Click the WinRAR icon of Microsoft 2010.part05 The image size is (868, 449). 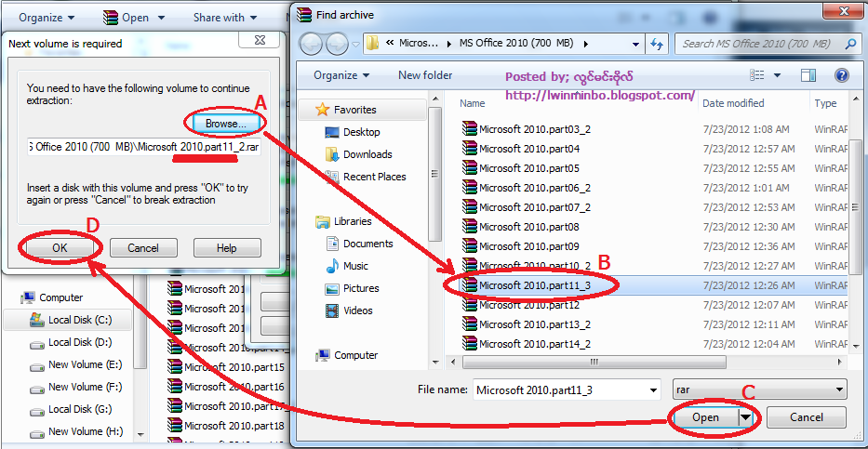(x=470, y=168)
